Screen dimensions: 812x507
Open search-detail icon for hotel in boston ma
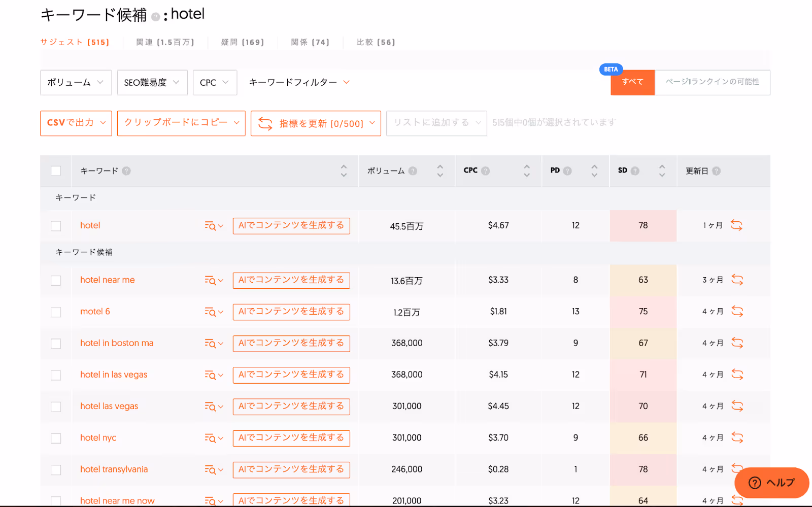(x=214, y=344)
